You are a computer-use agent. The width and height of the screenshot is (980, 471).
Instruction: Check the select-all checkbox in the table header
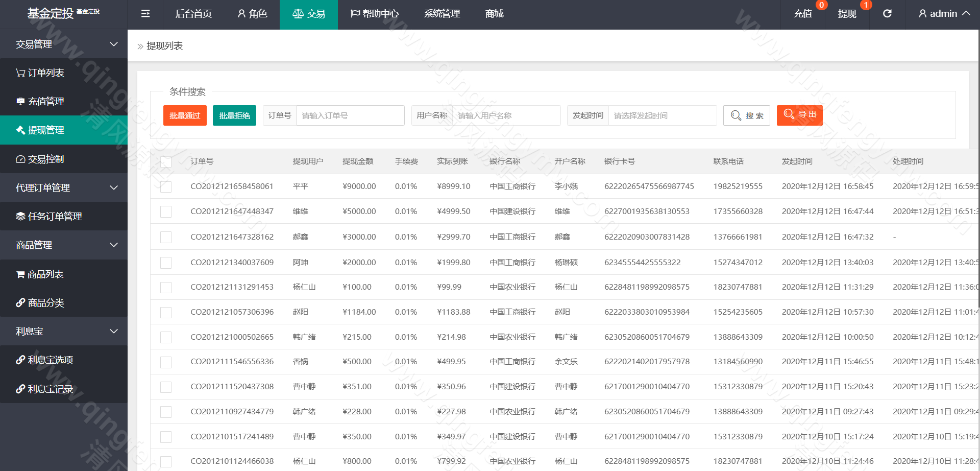point(165,161)
